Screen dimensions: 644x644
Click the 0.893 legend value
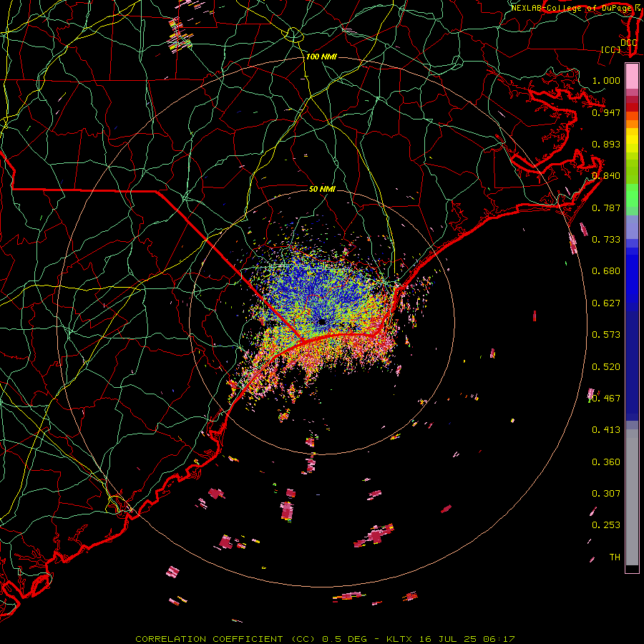pos(606,144)
